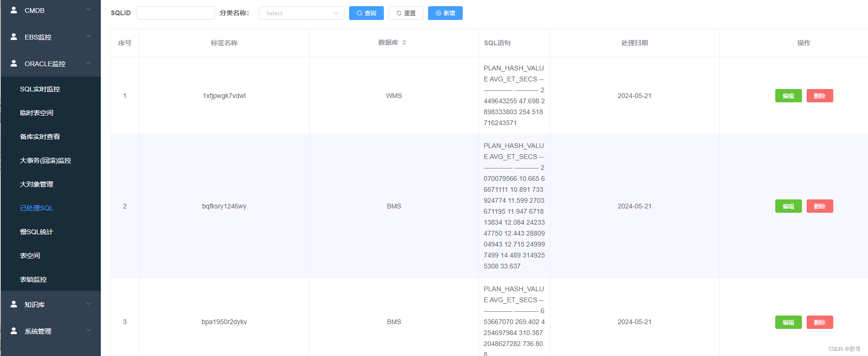Open the 分类名称 Select dropdown
This screenshot has height=356, width=868.
click(x=302, y=13)
